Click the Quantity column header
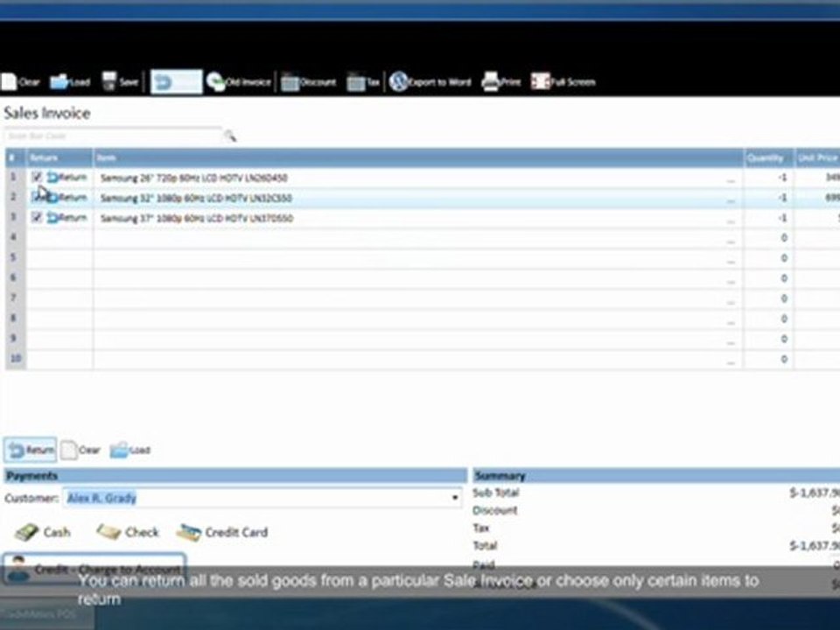840x630 pixels. tap(768, 157)
